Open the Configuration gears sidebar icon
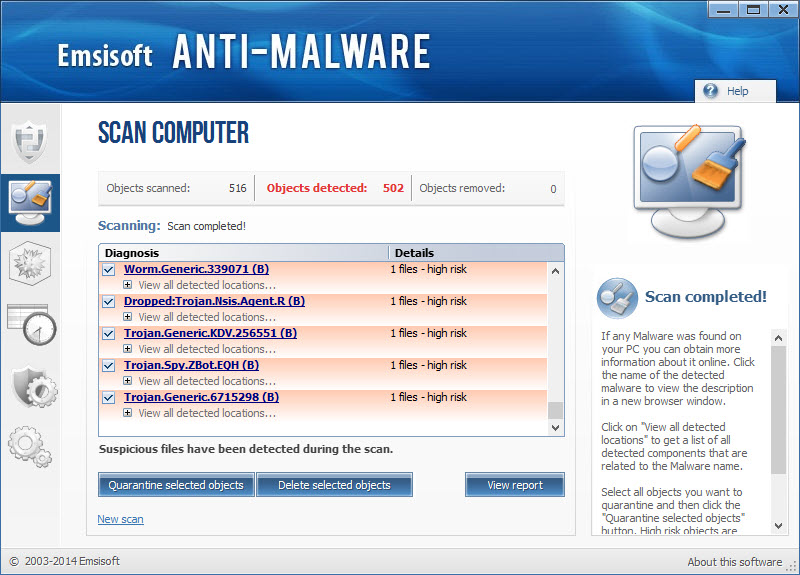 point(30,446)
